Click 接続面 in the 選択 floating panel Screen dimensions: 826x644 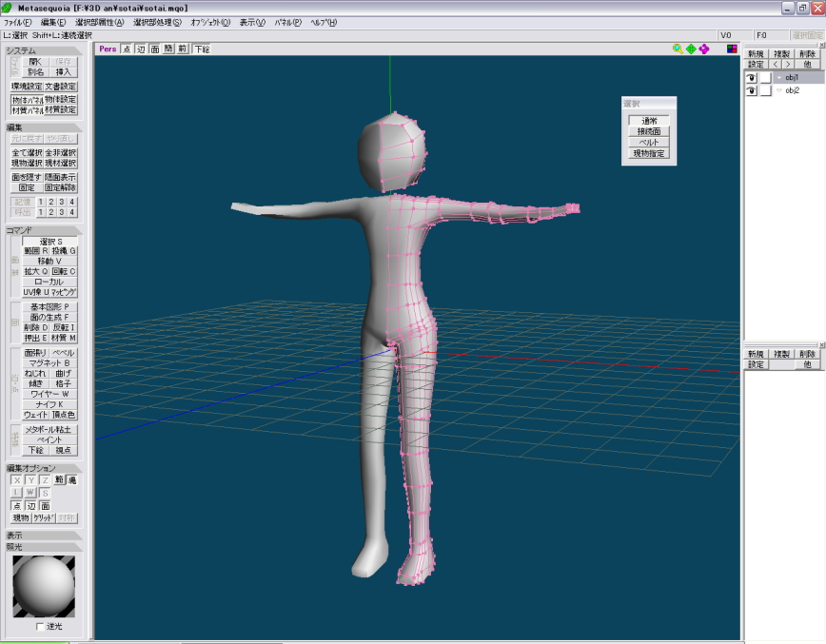[x=649, y=131]
